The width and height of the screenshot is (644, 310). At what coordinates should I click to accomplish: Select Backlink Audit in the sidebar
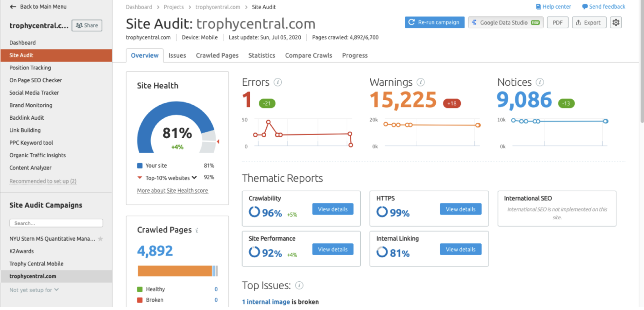[27, 118]
